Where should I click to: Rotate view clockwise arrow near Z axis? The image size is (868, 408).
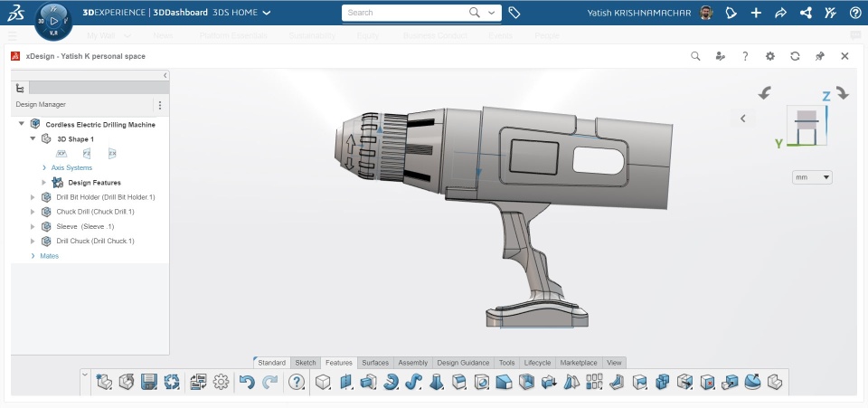[x=843, y=93]
